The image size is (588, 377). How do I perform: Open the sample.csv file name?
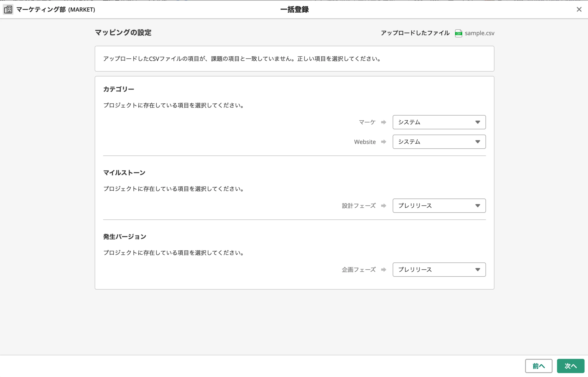click(x=479, y=33)
